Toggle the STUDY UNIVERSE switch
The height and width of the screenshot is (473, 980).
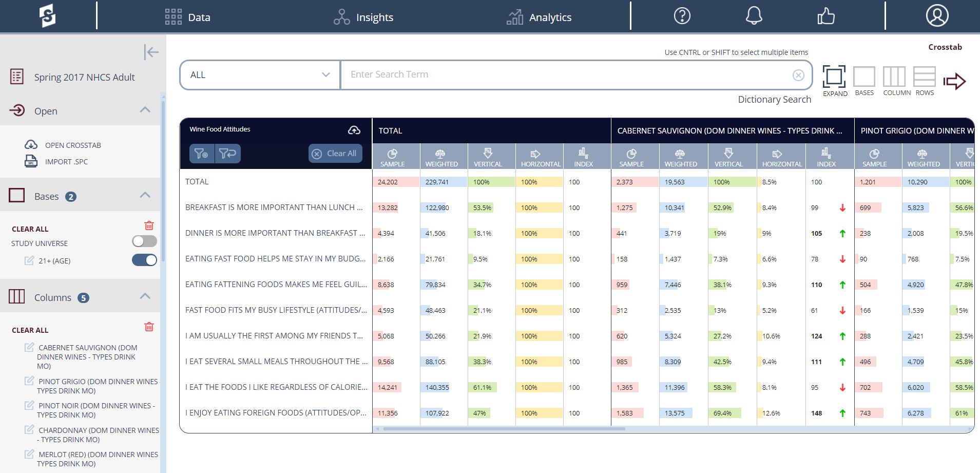pos(144,241)
